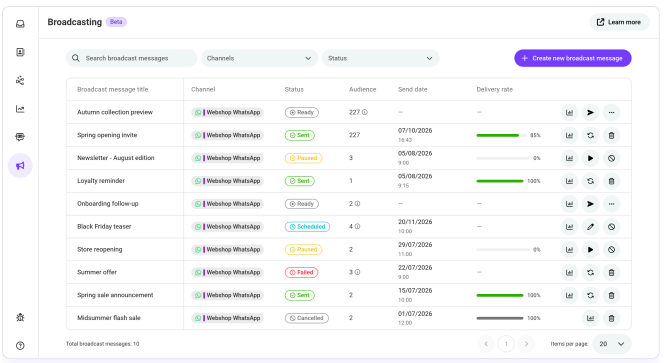Screen dimensions: 665x363
Task: Resume the paused Newsletter - August edition
Action: pos(590,158)
